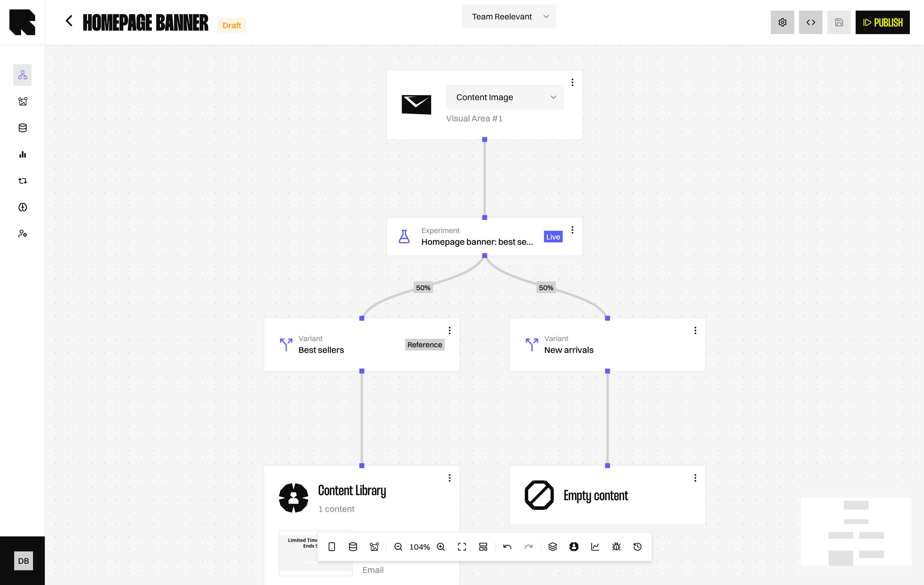Open the sync arrows sidebar icon
This screenshot has width=924, height=585.
tap(23, 181)
